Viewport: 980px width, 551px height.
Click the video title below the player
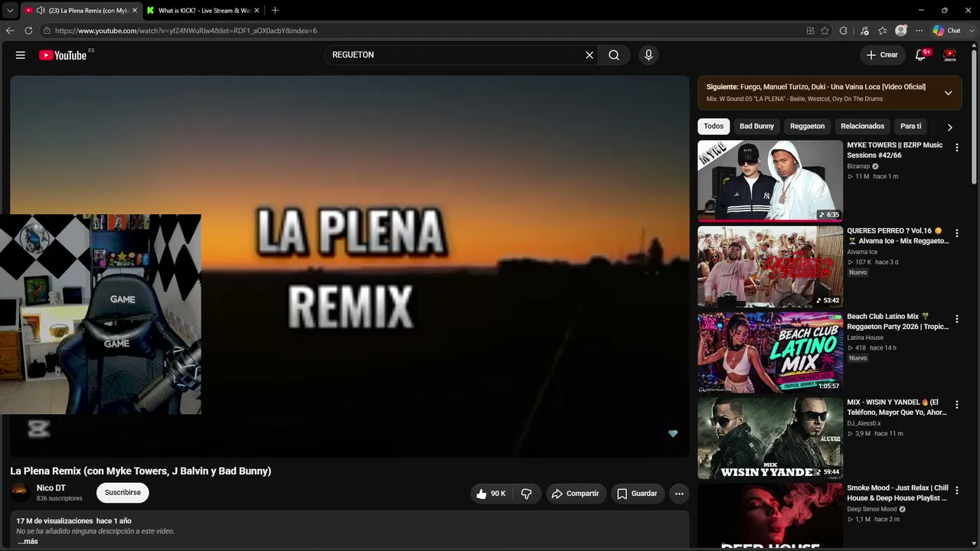pos(141,471)
